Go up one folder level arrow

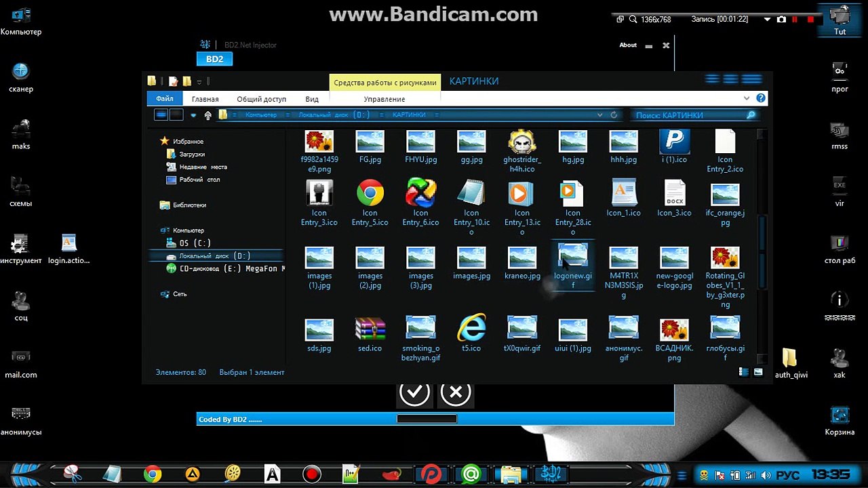[208, 115]
